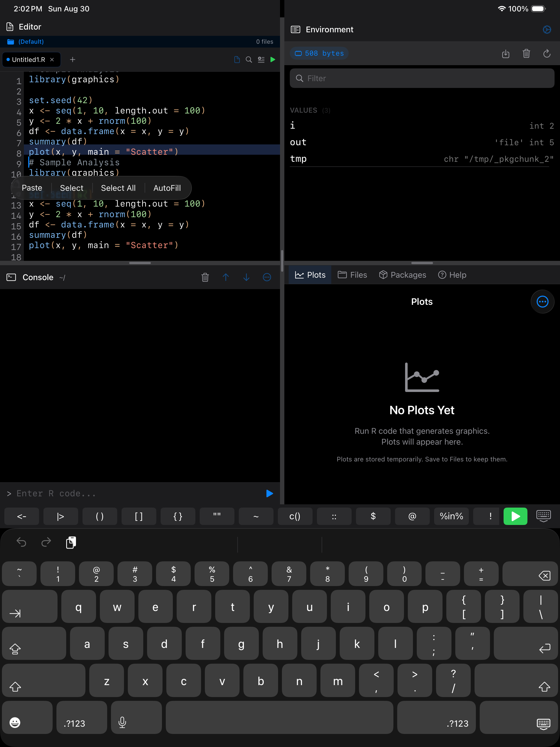Screen dimensions: 560x747
Task: Tap the battery indicator in status bar
Action: pyautogui.click(x=538, y=9)
